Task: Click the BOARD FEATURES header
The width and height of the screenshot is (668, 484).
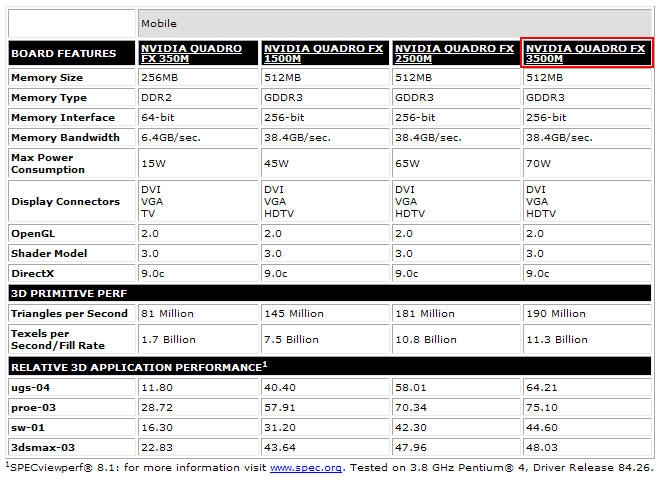Action: 72,53
